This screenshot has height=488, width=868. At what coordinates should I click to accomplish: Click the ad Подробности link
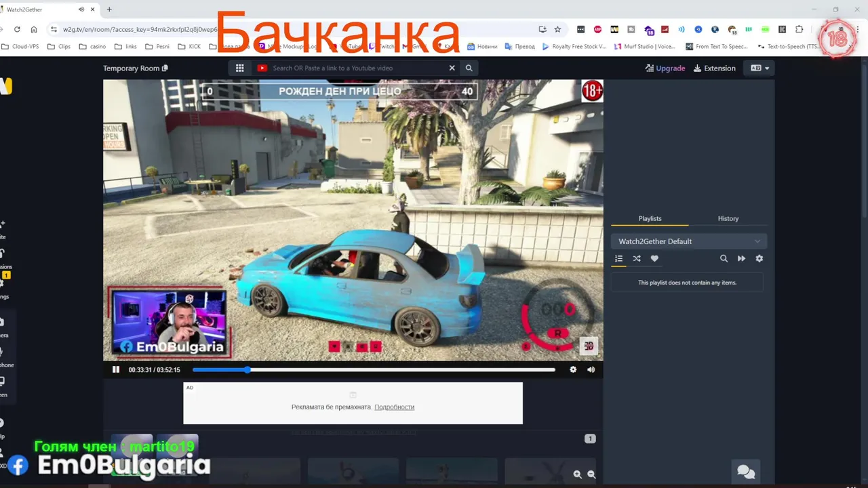394,407
